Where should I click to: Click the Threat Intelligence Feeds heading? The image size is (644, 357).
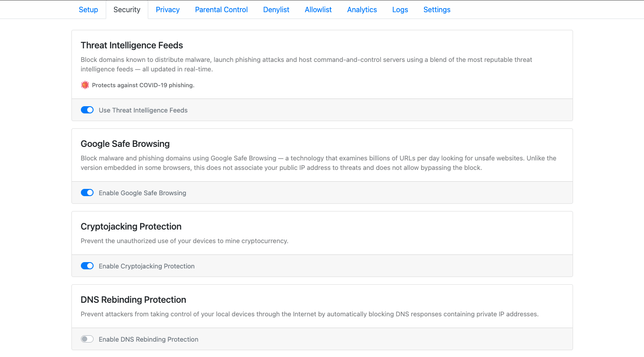point(132,45)
